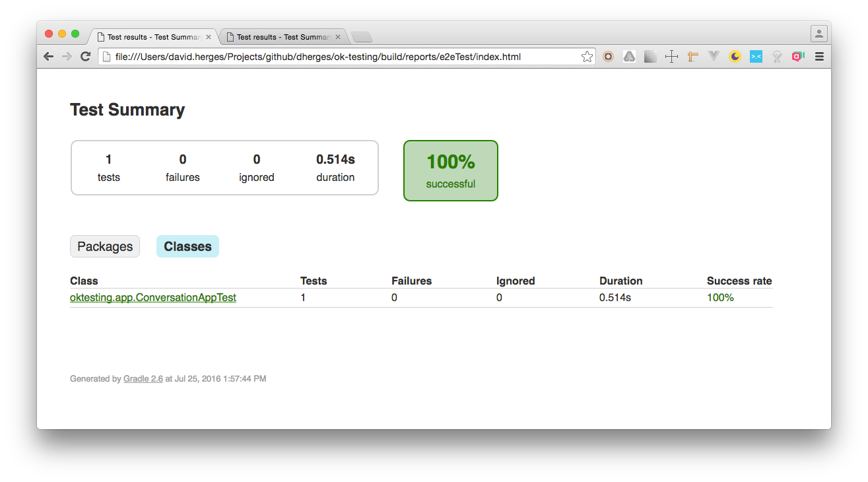Keep the Classes view active by clicking it
This screenshot has width=868, height=482.
187,246
